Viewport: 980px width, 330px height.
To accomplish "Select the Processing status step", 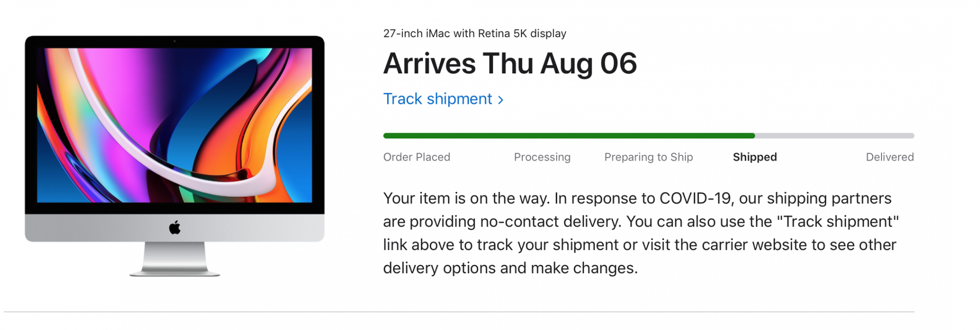I will (x=542, y=157).
